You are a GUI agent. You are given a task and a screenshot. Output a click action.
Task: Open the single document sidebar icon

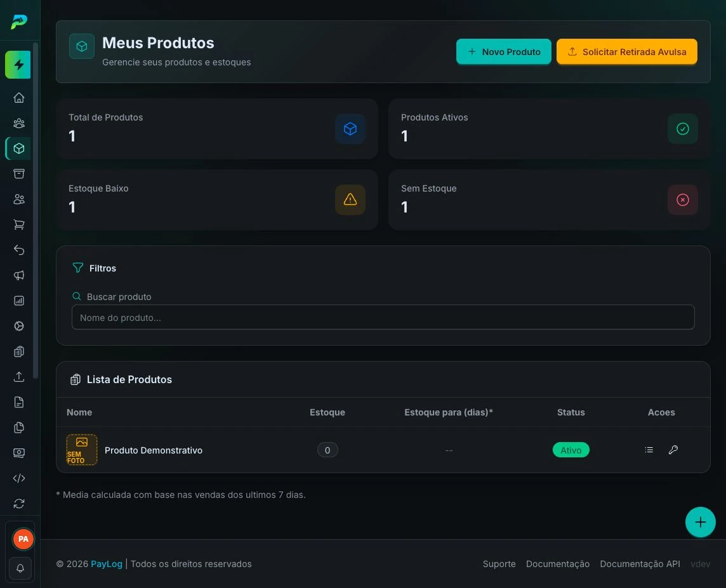coord(19,402)
